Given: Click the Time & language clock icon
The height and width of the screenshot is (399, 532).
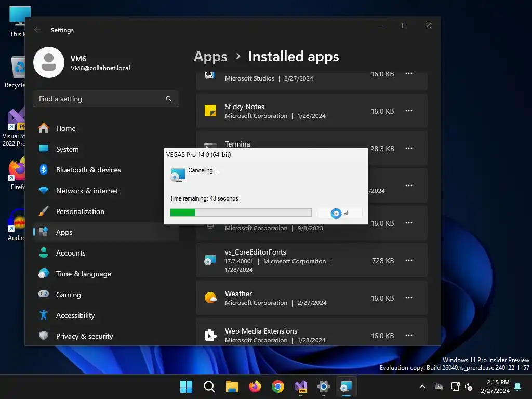Looking at the screenshot, I should tap(44, 273).
